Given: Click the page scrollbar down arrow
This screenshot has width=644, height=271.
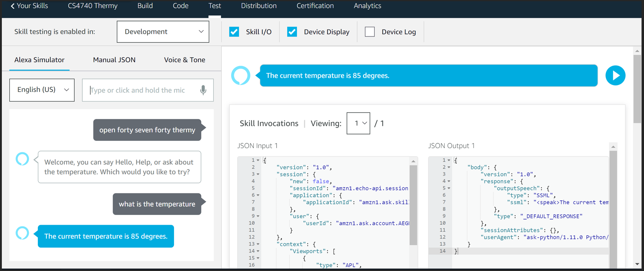Looking at the screenshot, I should (637, 264).
